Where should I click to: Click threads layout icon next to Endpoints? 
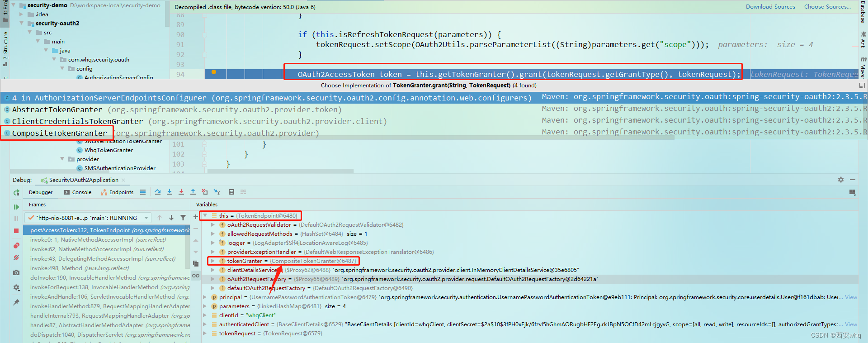click(x=143, y=192)
